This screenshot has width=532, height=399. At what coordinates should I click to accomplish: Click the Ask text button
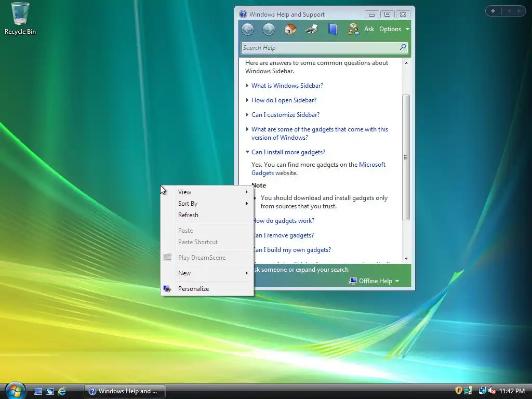pos(369,29)
